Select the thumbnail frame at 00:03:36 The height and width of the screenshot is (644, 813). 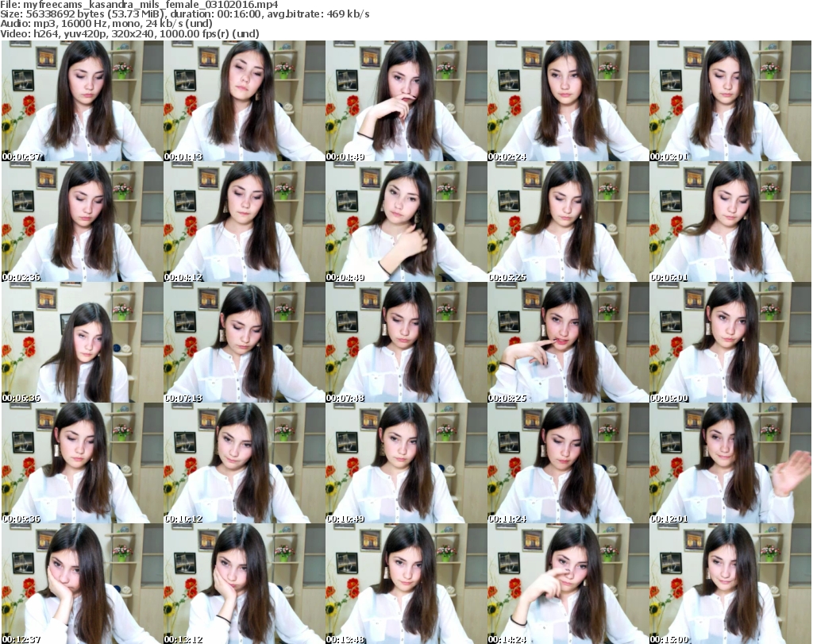coord(82,222)
